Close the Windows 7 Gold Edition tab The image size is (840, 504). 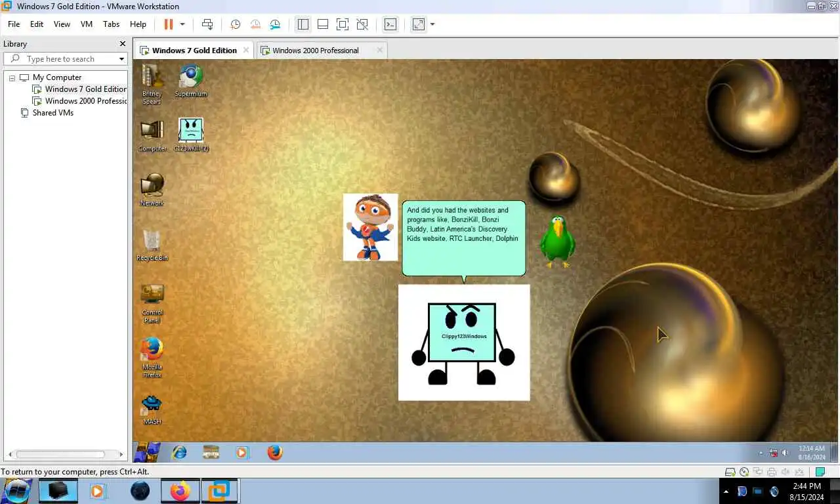[246, 50]
